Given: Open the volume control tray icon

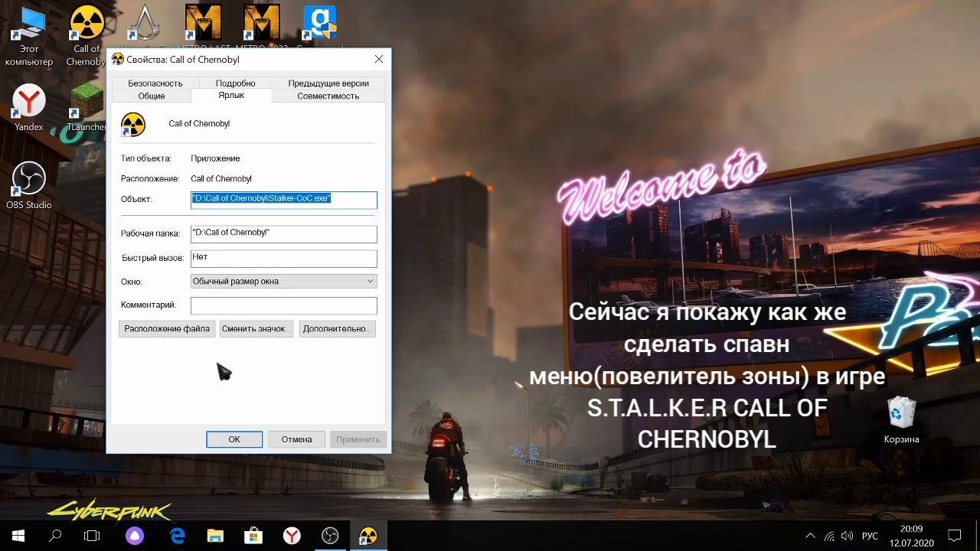Looking at the screenshot, I should (847, 536).
